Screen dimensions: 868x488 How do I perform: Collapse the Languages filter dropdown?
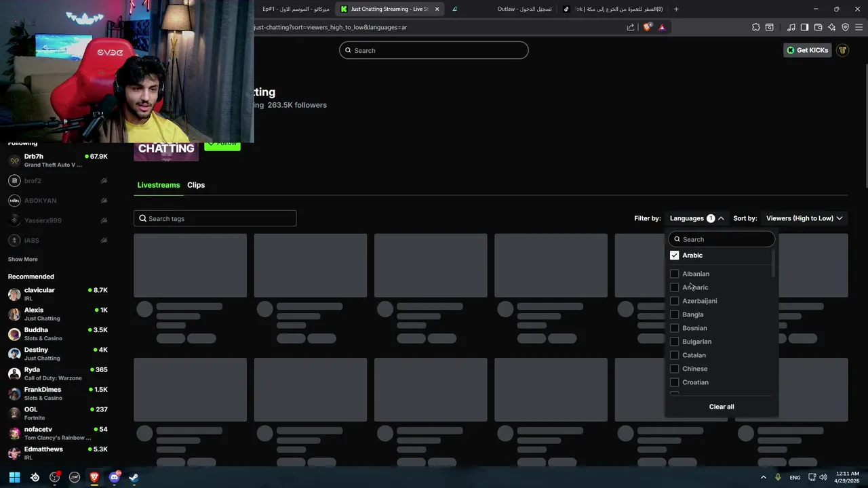coord(697,218)
